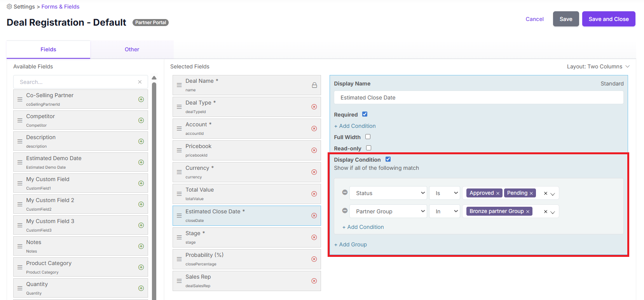Remove the Account field

pos(314,129)
